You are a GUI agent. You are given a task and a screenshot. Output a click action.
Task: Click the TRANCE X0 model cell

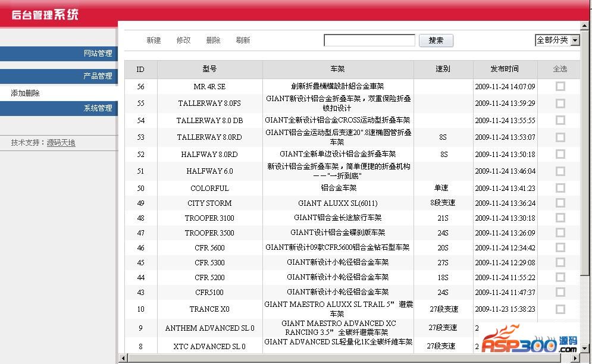coord(209,309)
